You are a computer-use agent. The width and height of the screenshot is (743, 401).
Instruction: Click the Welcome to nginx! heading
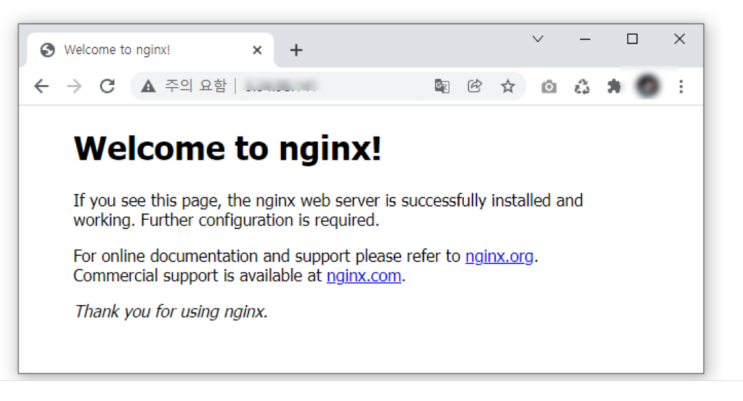[x=227, y=149]
